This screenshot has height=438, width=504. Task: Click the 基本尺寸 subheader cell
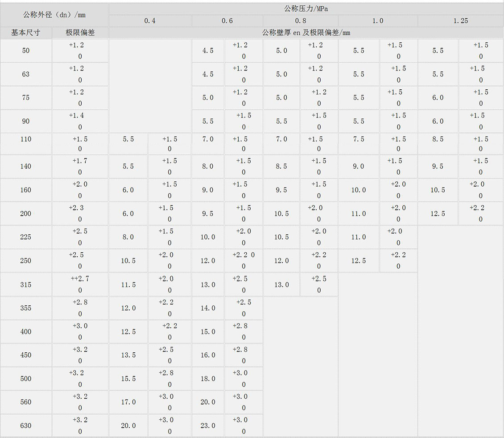26,33
